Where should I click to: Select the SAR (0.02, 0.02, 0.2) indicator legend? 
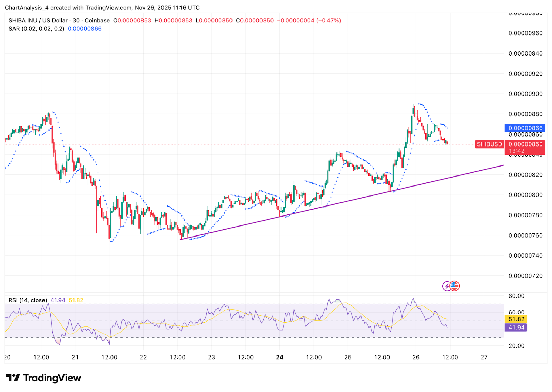point(36,29)
